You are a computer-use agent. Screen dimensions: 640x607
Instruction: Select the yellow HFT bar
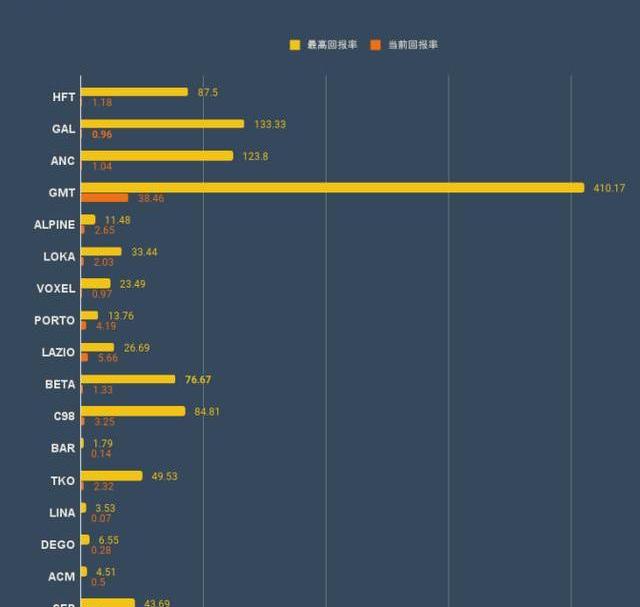click(x=134, y=92)
